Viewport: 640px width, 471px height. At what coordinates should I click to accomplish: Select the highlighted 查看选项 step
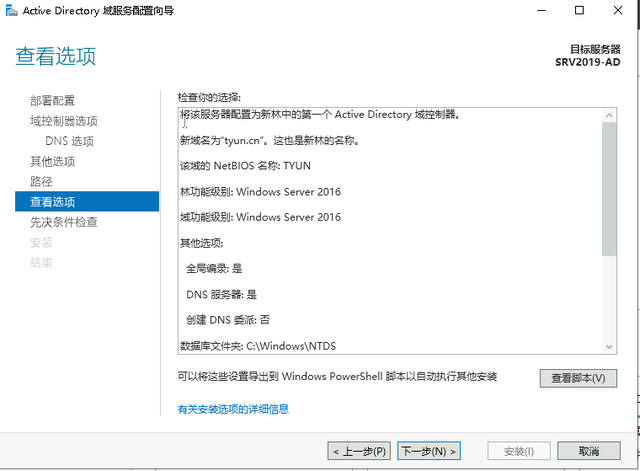tap(87, 201)
